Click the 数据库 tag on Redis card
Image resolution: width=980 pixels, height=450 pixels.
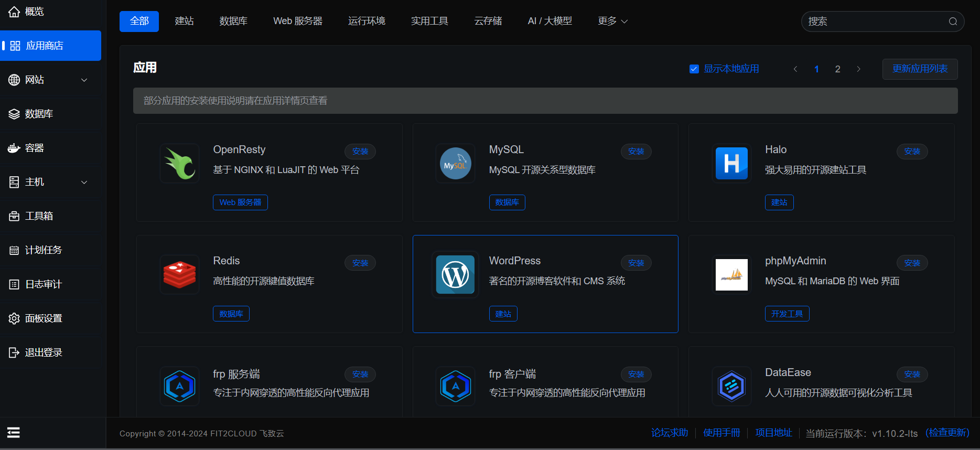pyautogui.click(x=231, y=314)
